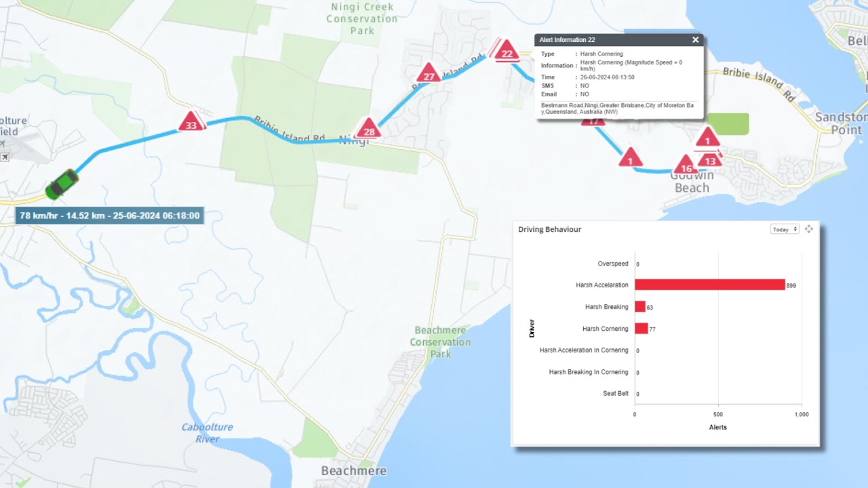
Task: Click alert marker 22 beside the popup
Action: (505, 51)
